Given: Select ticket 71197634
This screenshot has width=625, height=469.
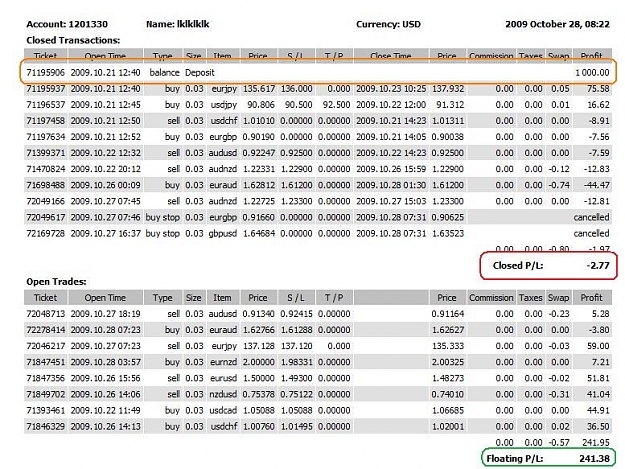Looking at the screenshot, I should pyautogui.click(x=45, y=137).
